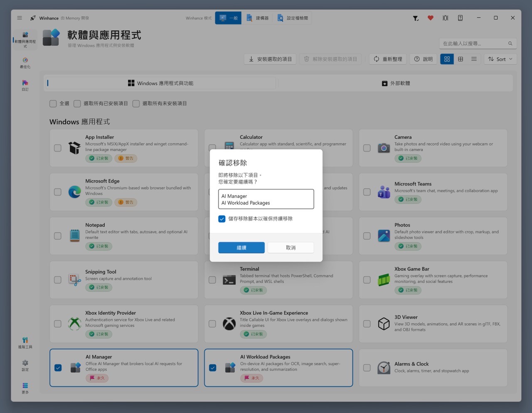
Task: Click the 取消 button in the dialog
Action: (x=291, y=248)
